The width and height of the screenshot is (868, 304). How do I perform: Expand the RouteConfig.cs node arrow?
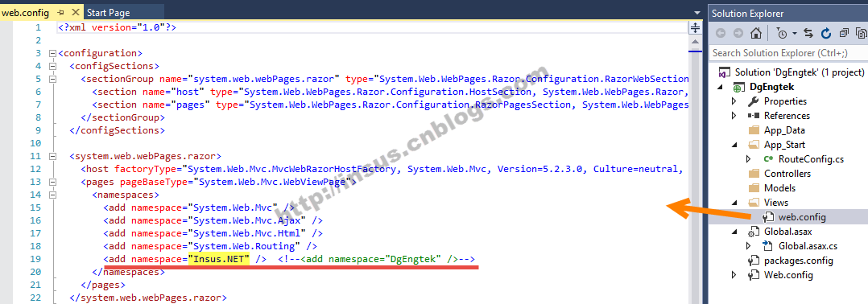(749, 159)
